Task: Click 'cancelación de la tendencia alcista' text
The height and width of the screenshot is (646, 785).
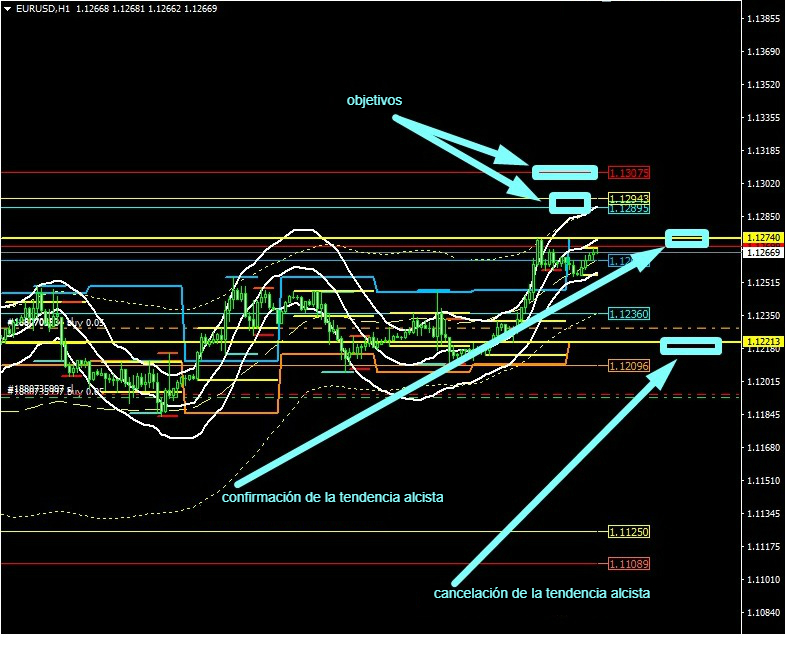Action: (542, 593)
